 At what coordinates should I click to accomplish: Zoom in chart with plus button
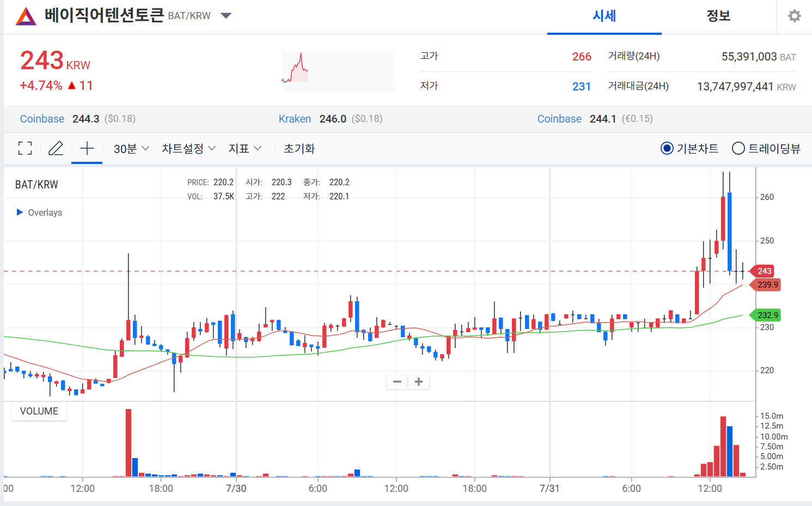pos(419,382)
